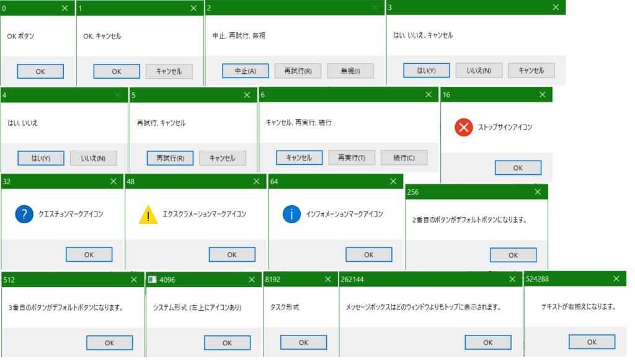Click OK in dialog titled 256
This screenshot has width=635, height=364.
pos(513,255)
